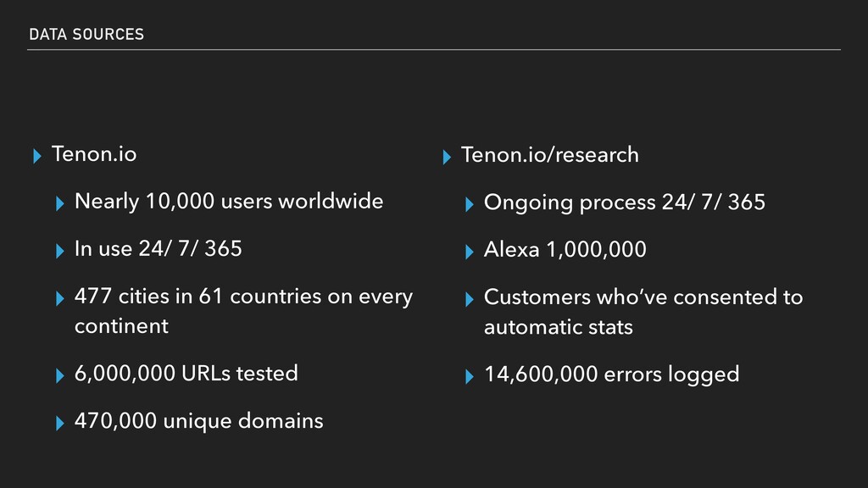Click bullet arrow beside In use 24/7/365

click(x=60, y=251)
